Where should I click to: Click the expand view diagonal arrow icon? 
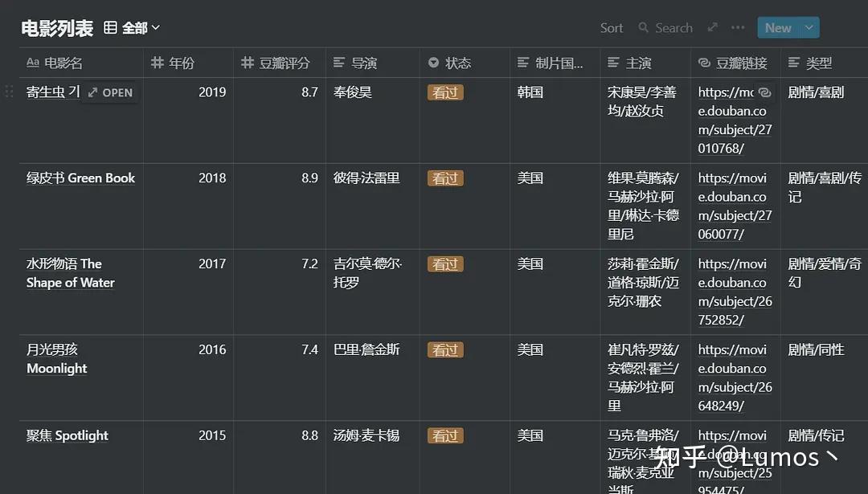tap(712, 27)
